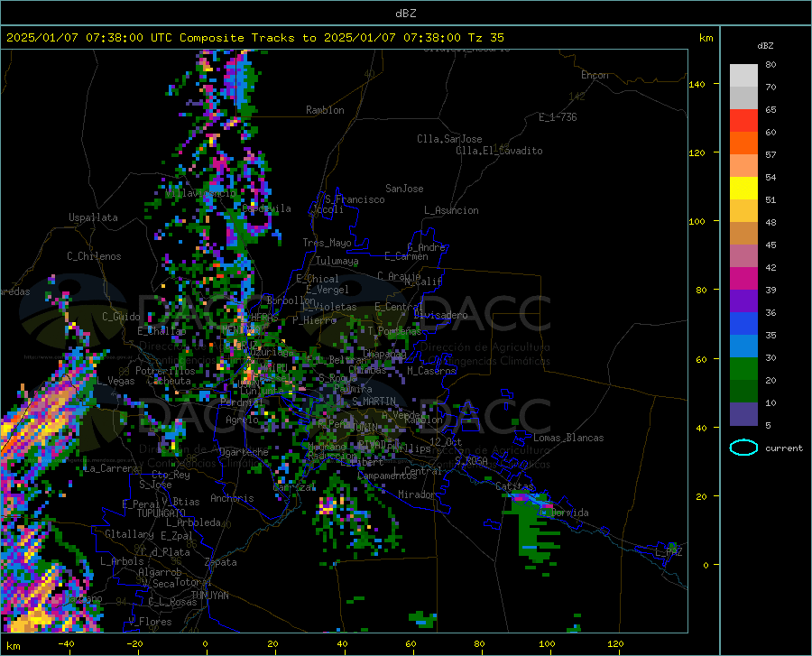Click the S_Francisco map label

click(355, 199)
